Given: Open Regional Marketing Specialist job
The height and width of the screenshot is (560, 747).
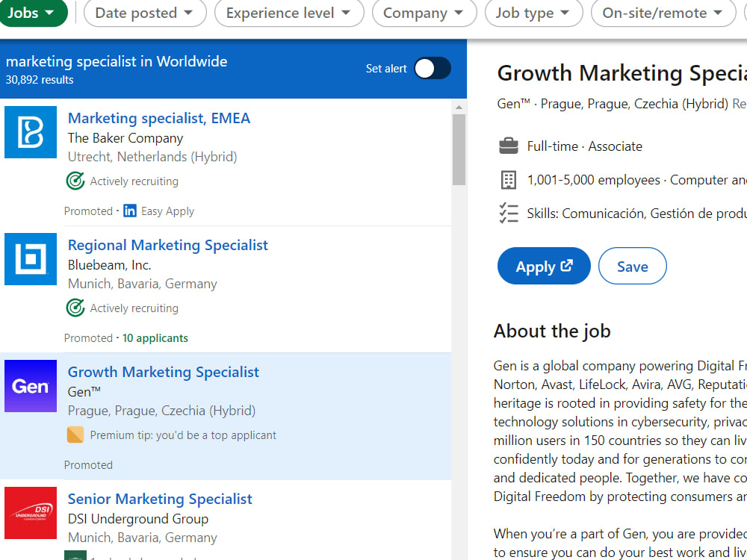Looking at the screenshot, I should click(x=167, y=245).
